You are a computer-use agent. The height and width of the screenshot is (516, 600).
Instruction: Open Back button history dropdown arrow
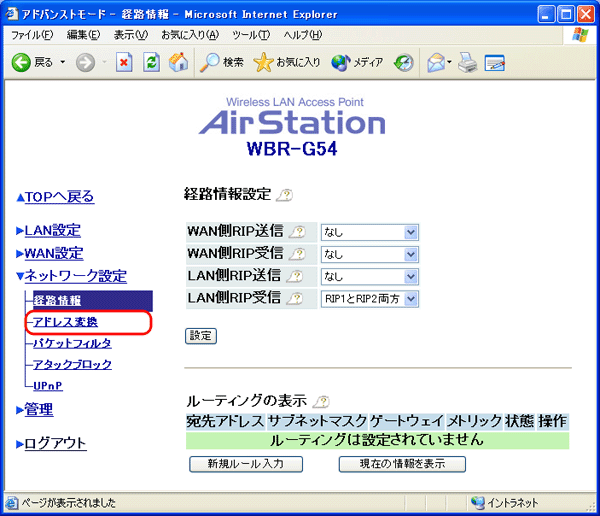[63, 62]
